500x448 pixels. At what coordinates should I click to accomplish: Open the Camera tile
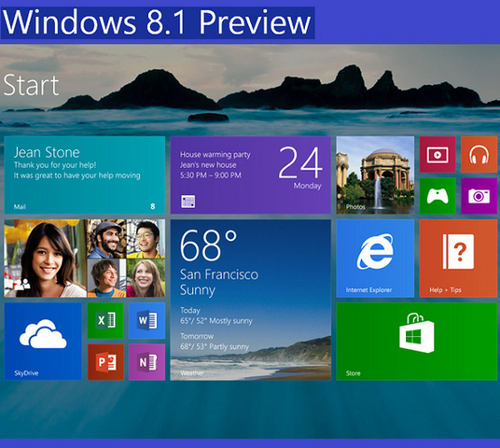(479, 196)
